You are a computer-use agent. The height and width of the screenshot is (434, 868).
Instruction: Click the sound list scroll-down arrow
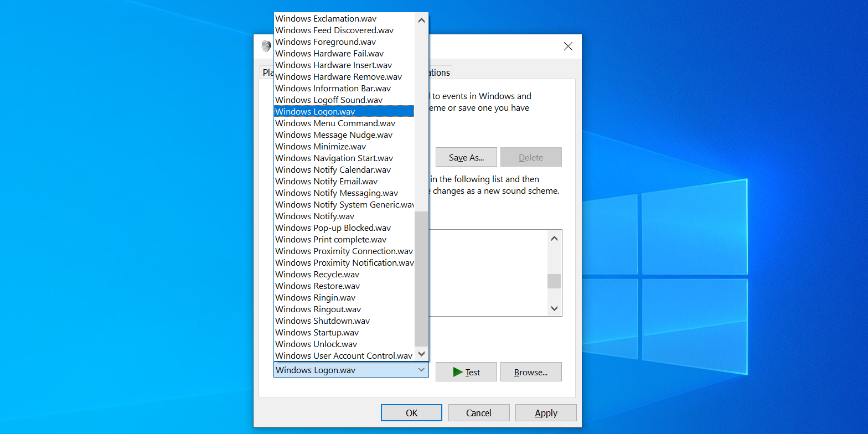pyautogui.click(x=421, y=353)
